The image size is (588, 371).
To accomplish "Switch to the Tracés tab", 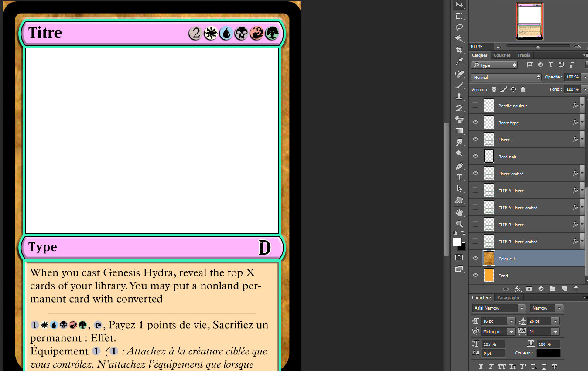I will (524, 55).
